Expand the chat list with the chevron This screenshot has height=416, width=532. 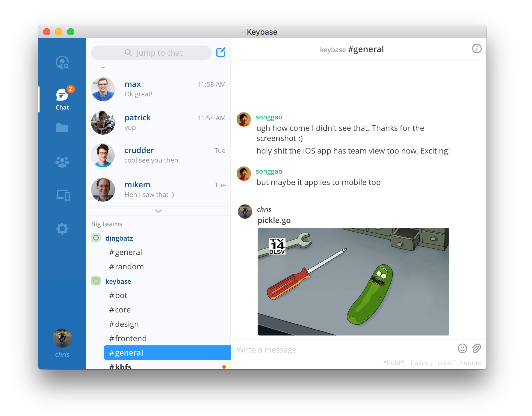158,211
